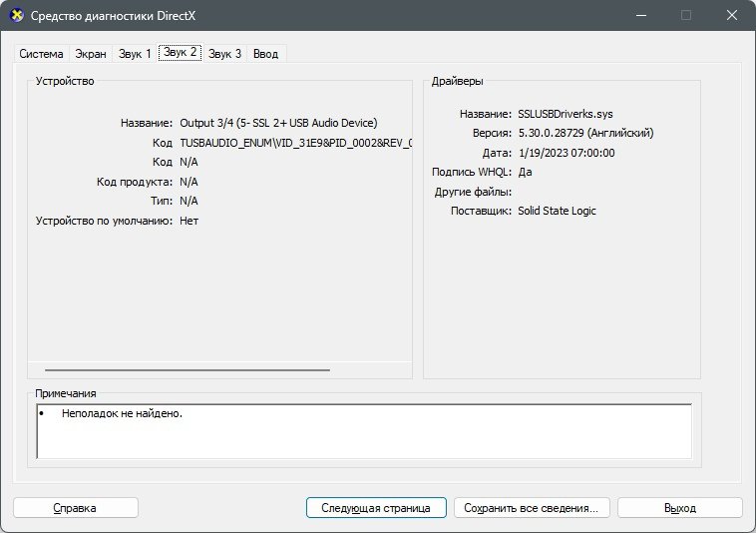Screen dimensions: 756x533
Task: Click the Тип N/A value
Action: pyautogui.click(x=189, y=201)
